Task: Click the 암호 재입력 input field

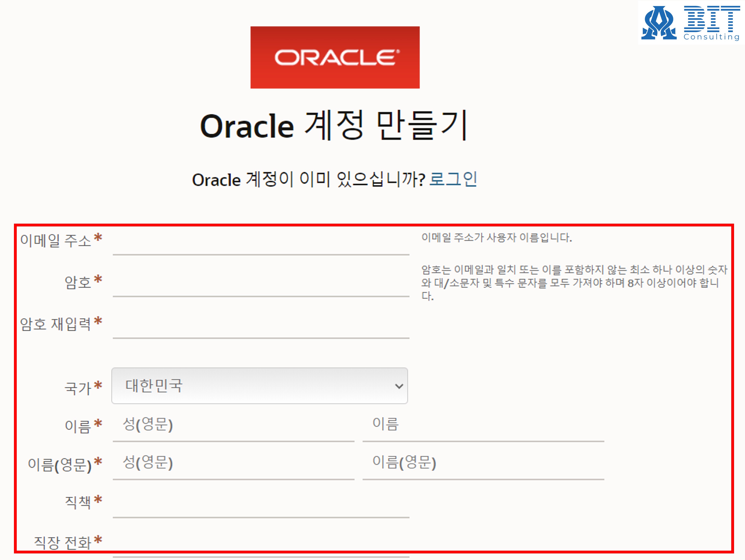Action: (x=261, y=325)
